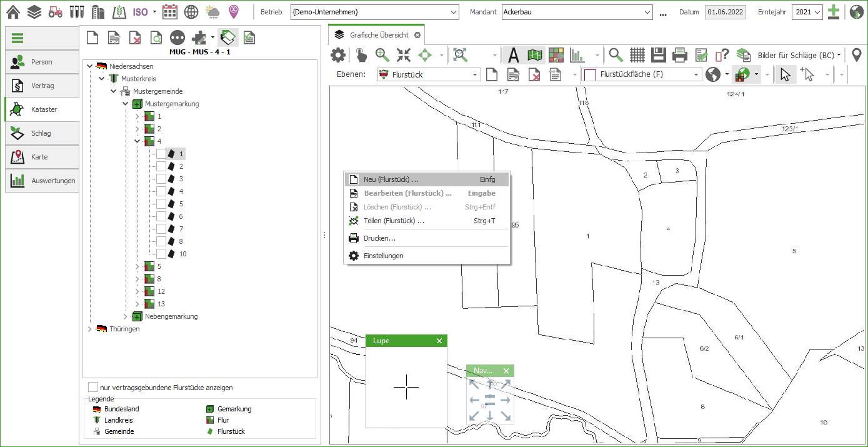
Task: Open the Auswertungen sidebar section
Action: click(42, 181)
